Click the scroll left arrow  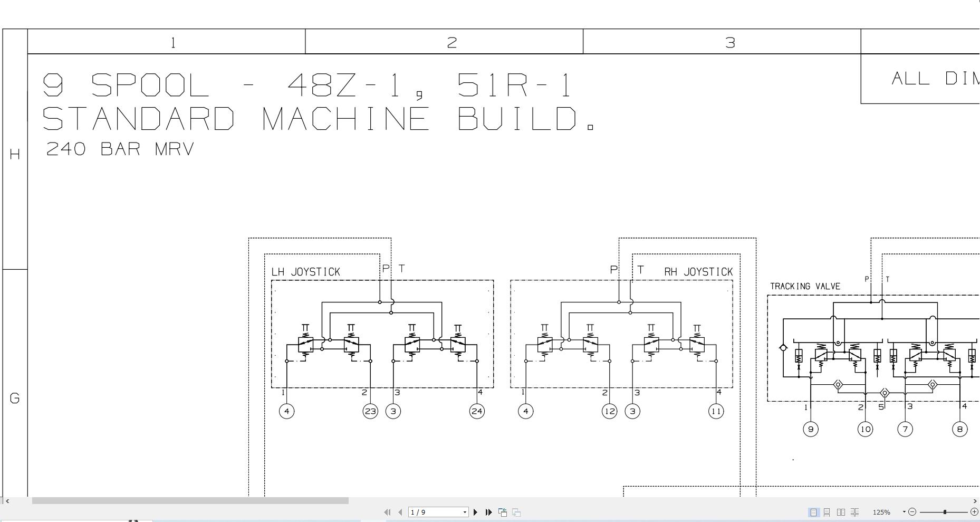tap(7, 500)
